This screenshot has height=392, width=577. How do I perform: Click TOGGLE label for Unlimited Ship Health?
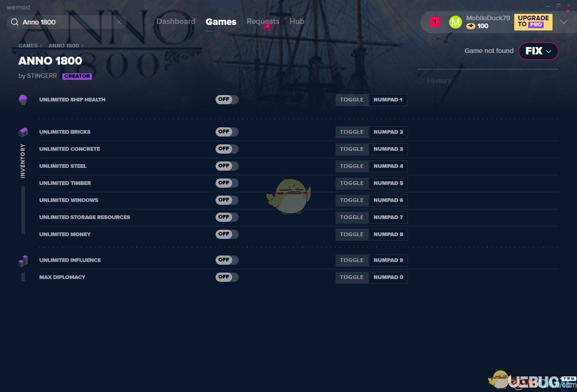click(x=352, y=100)
